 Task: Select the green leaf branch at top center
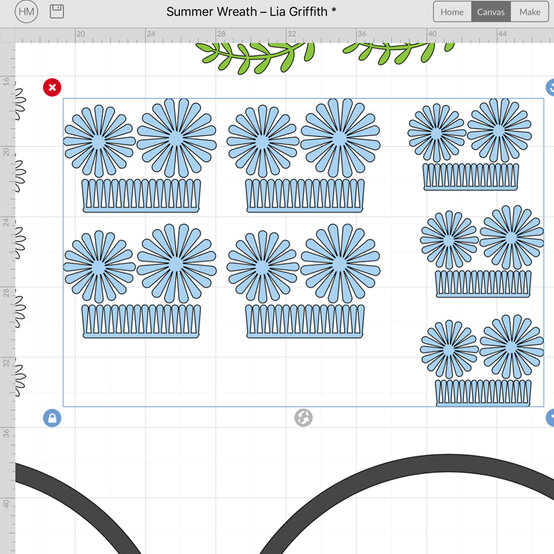click(255, 58)
